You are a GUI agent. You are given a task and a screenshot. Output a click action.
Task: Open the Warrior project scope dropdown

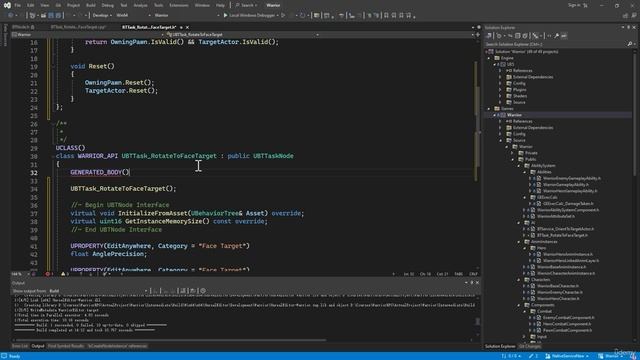[x=88, y=35]
